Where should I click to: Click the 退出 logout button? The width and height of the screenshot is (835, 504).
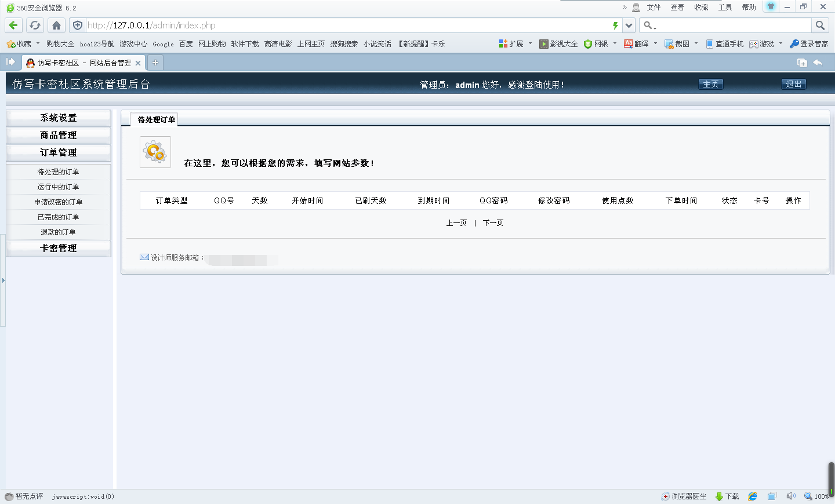(x=793, y=84)
